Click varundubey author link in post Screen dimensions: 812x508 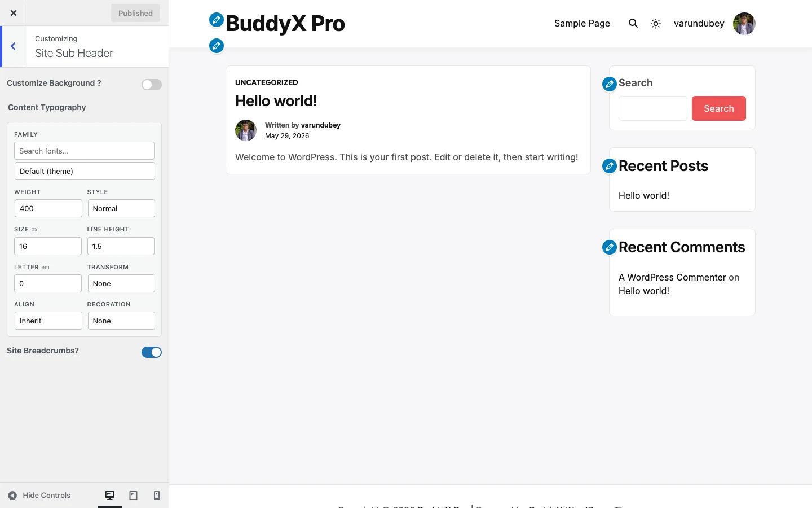coord(321,125)
